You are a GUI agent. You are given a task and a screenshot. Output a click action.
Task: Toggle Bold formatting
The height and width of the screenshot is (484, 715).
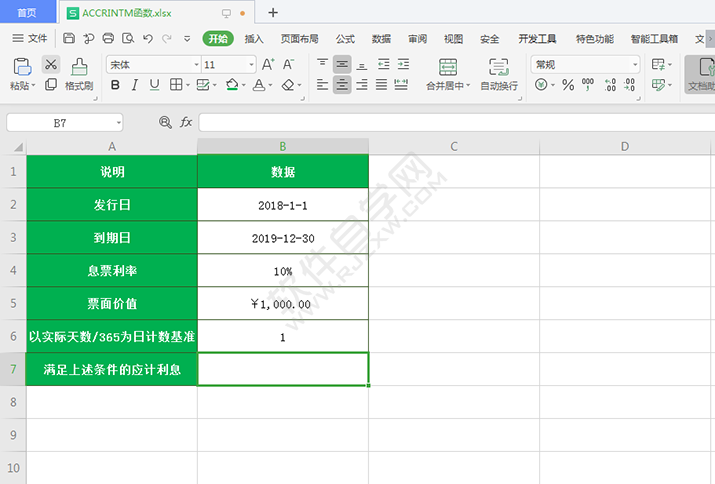pyautogui.click(x=115, y=85)
